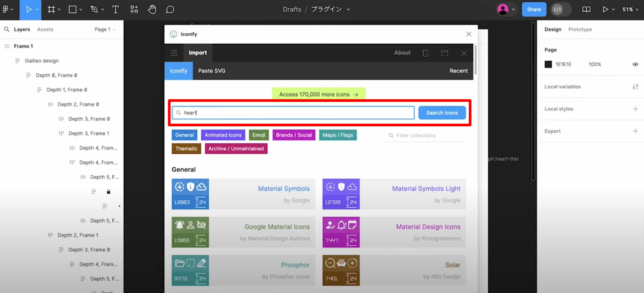Screen dimensions: 644x293
Task: Toggle the layer lock icon
Action: point(108,191)
